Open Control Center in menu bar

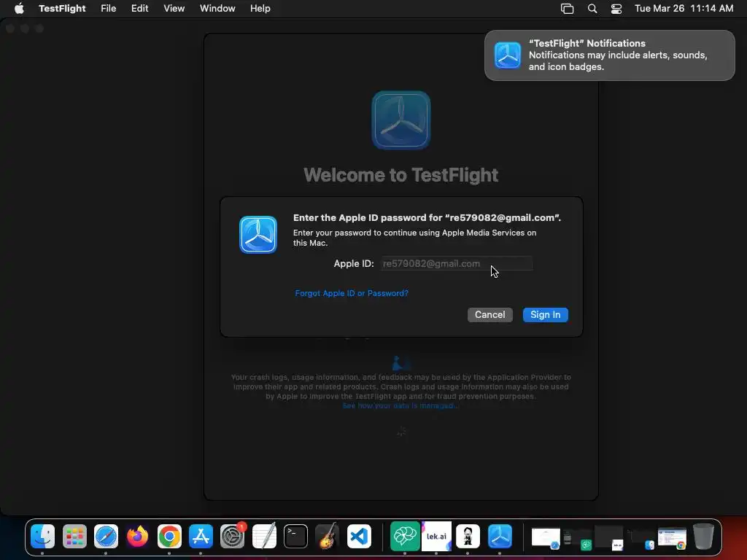click(x=616, y=9)
